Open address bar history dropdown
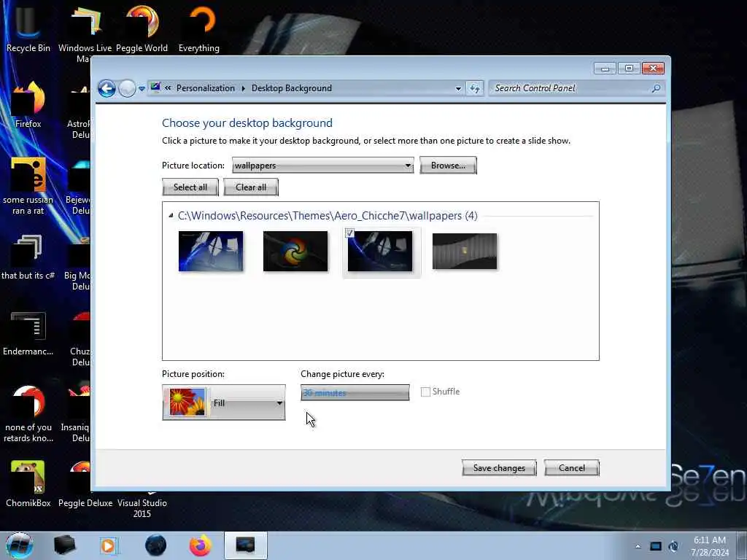The width and height of the screenshot is (747, 560). (458, 88)
